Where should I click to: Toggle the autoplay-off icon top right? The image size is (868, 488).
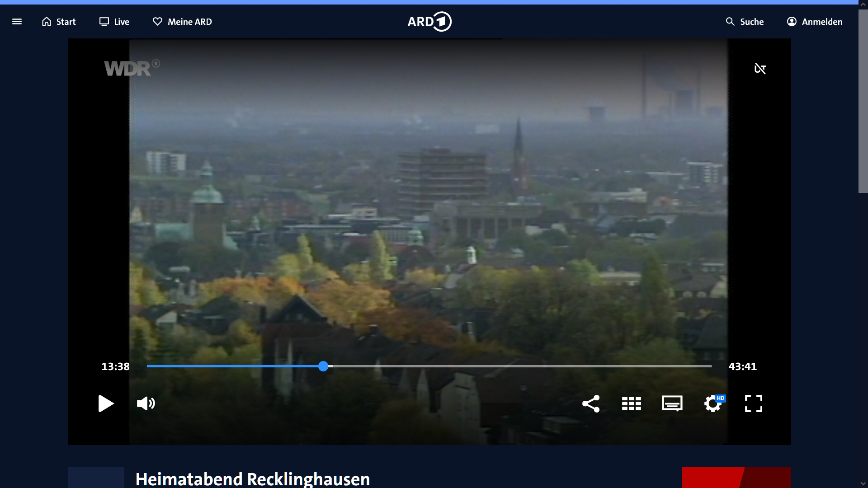[x=760, y=69]
